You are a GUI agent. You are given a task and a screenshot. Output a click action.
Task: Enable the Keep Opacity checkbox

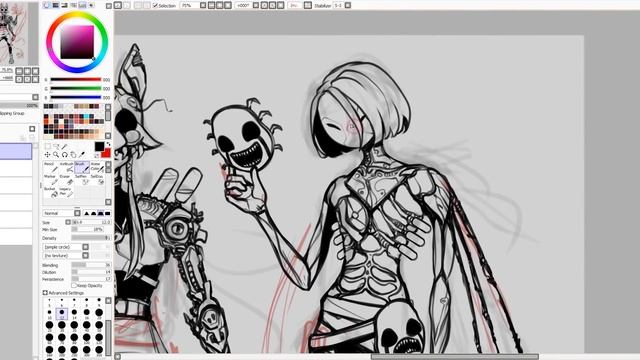coord(74,286)
